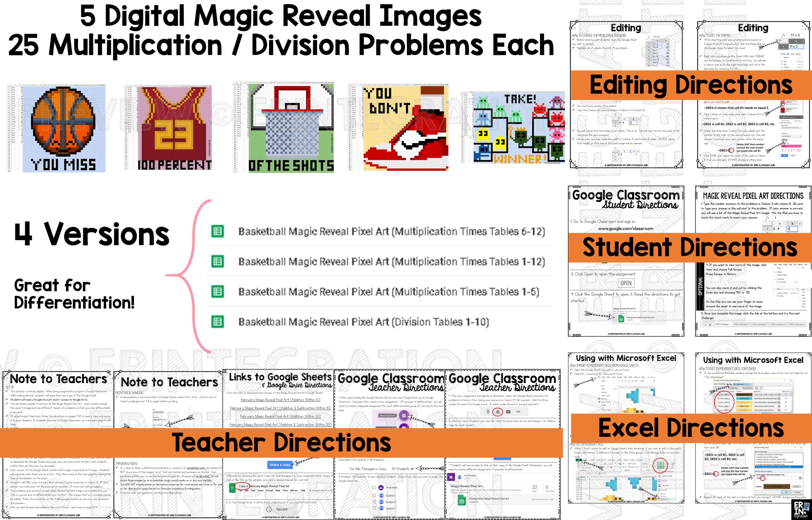Click the Sheets icon beside Copy of February title
812x520 pixels.
coord(233,488)
